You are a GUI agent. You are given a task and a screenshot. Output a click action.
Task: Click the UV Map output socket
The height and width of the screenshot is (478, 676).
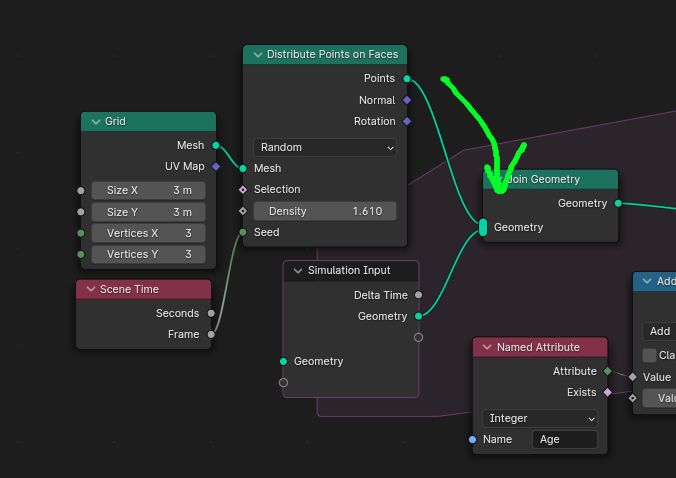coord(216,166)
